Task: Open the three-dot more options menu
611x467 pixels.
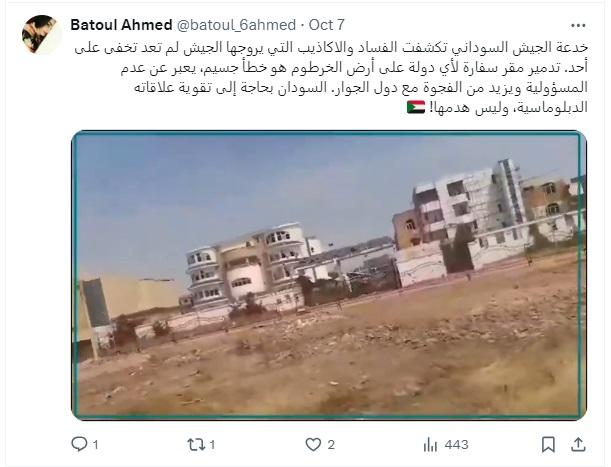Action: pyautogui.click(x=578, y=26)
